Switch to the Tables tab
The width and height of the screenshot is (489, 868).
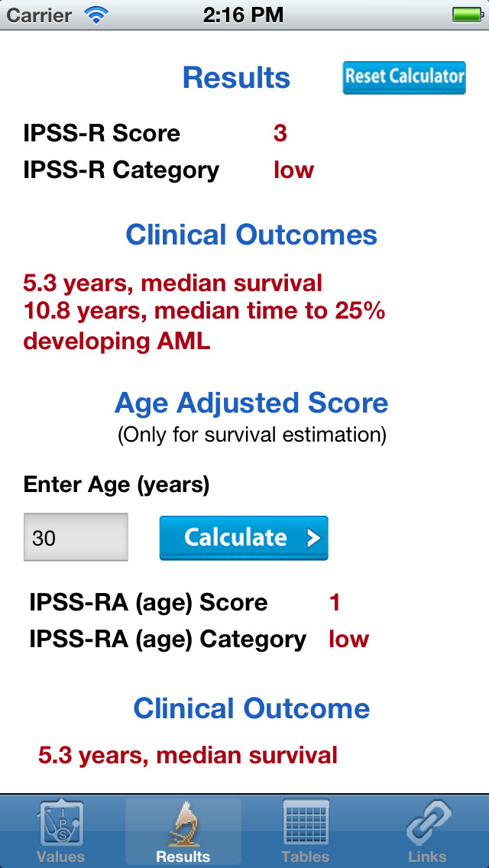[x=306, y=831]
